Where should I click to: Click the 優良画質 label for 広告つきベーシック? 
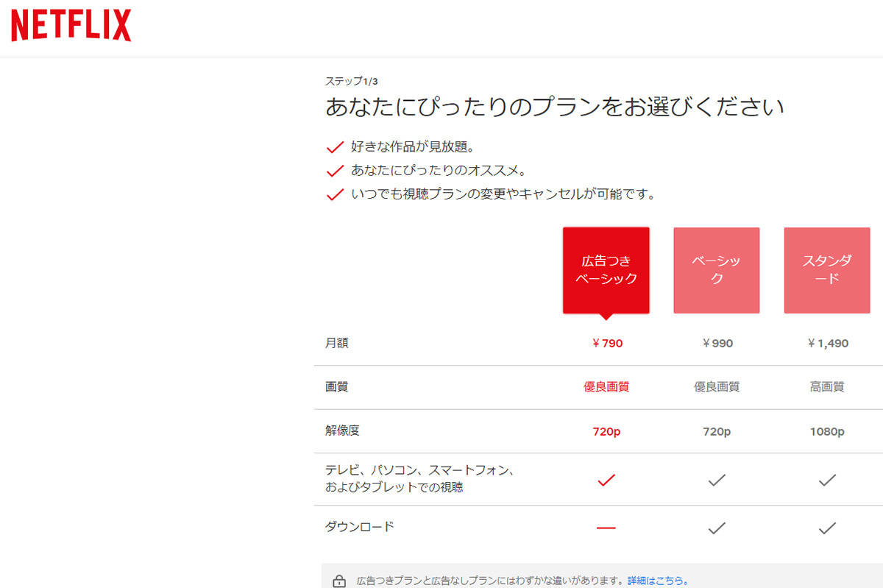pyautogui.click(x=606, y=387)
